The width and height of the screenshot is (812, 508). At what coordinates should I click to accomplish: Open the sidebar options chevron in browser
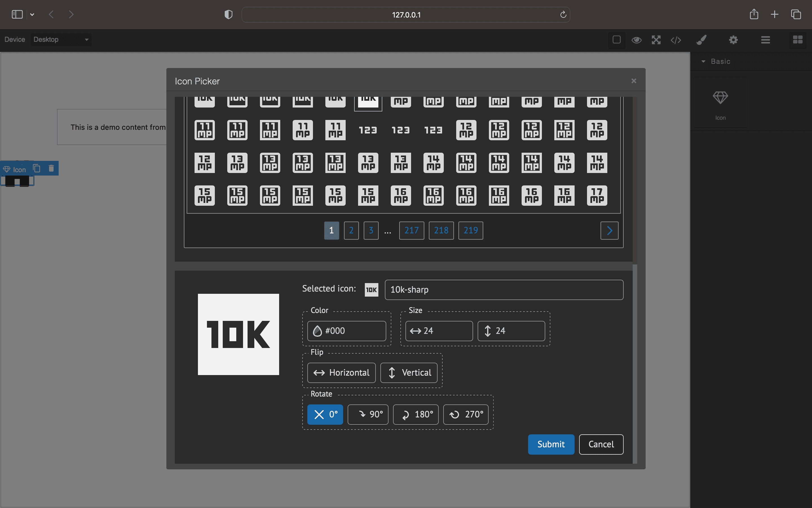[32, 14]
